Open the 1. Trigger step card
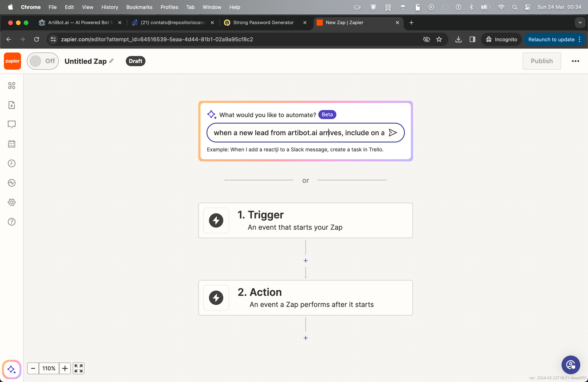The height and width of the screenshot is (382, 588). (305, 221)
